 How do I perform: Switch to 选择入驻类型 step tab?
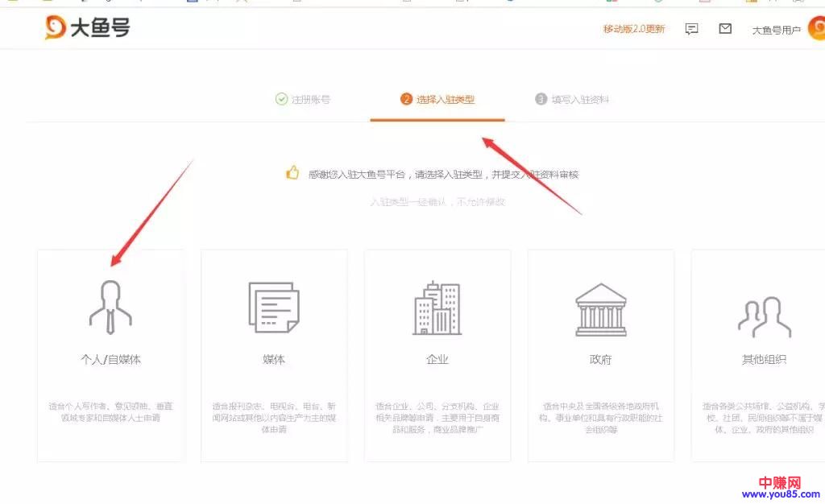[437, 100]
